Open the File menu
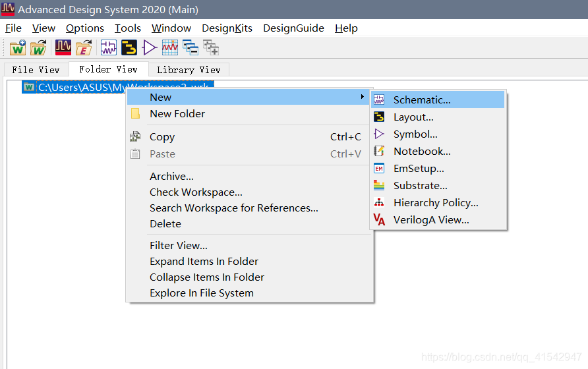The image size is (588, 369). point(13,28)
